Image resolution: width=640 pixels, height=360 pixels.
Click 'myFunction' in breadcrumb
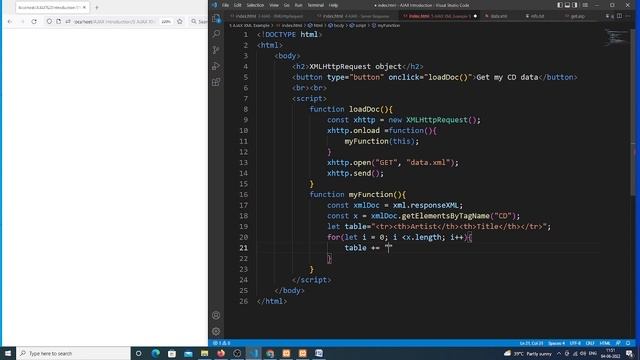tap(388, 25)
